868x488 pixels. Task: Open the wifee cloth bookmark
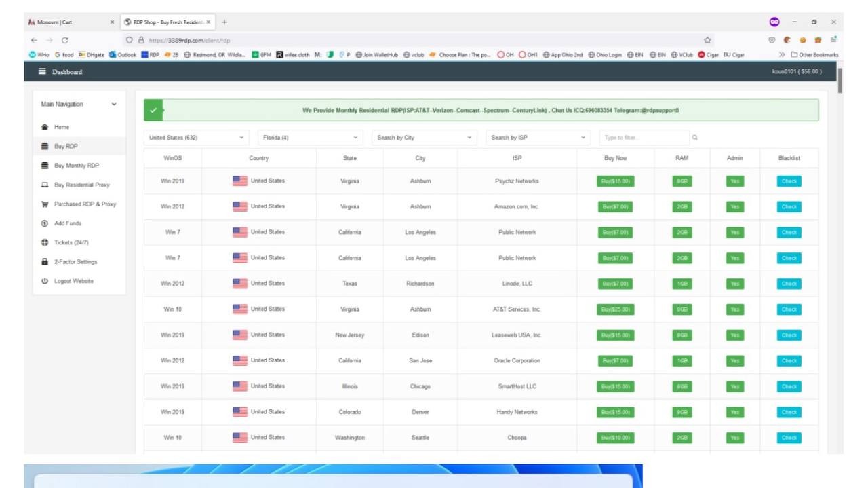[x=293, y=55]
